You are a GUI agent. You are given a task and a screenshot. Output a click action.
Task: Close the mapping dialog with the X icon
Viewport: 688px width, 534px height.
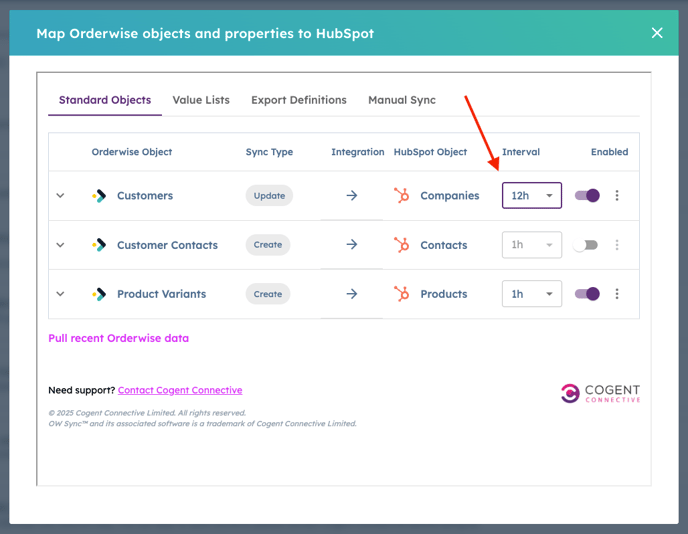657,33
